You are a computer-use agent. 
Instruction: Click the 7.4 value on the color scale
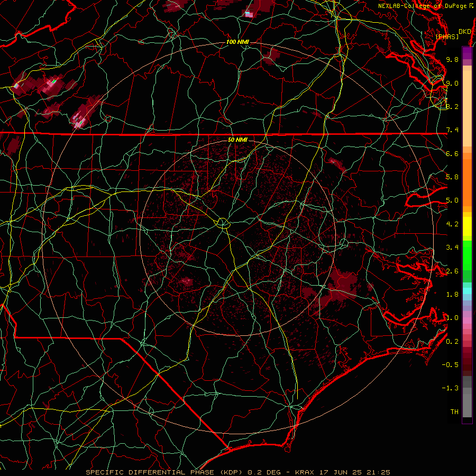click(x=452, y=130)
